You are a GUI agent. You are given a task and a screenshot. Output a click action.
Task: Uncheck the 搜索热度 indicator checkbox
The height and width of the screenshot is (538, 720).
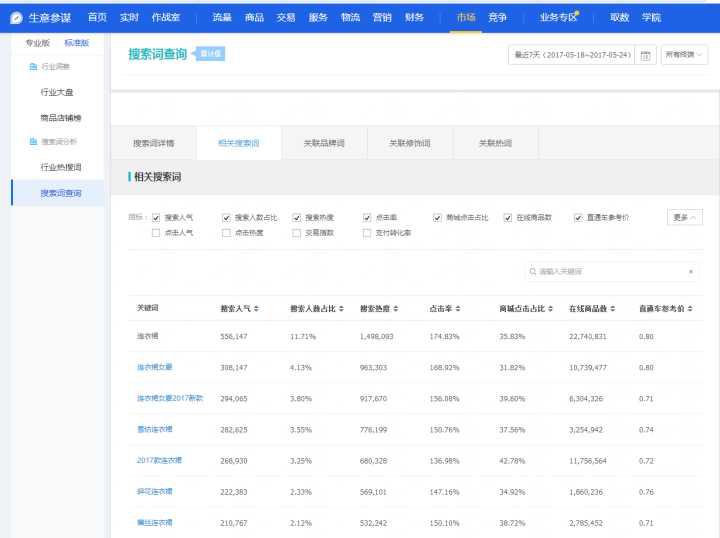[x=297, y=218]
